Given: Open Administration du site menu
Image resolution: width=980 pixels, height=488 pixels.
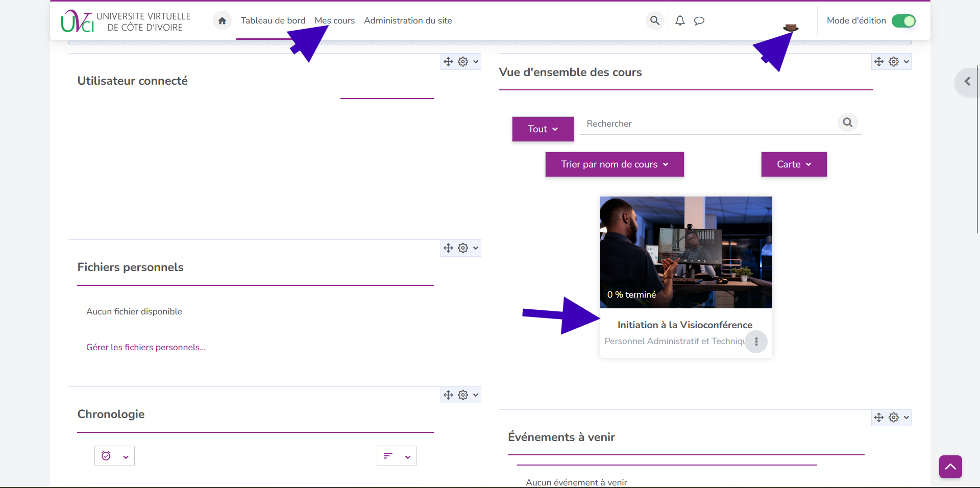Looking at the screenshot, I should point(408,20).
